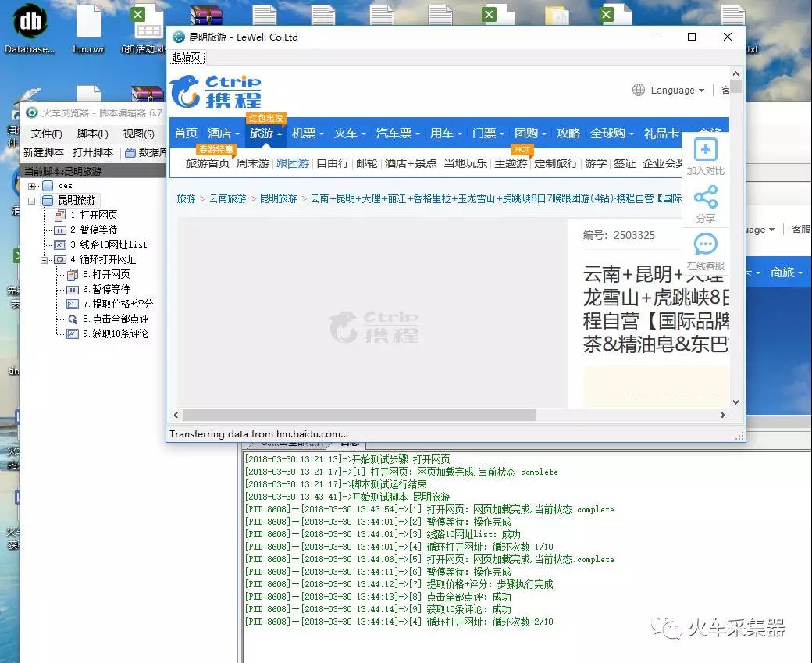Select 旅游 in Ctrip navigation bar
Image resolution: width=812 pixels, height=663 pixels.
(x=265, y=133)
